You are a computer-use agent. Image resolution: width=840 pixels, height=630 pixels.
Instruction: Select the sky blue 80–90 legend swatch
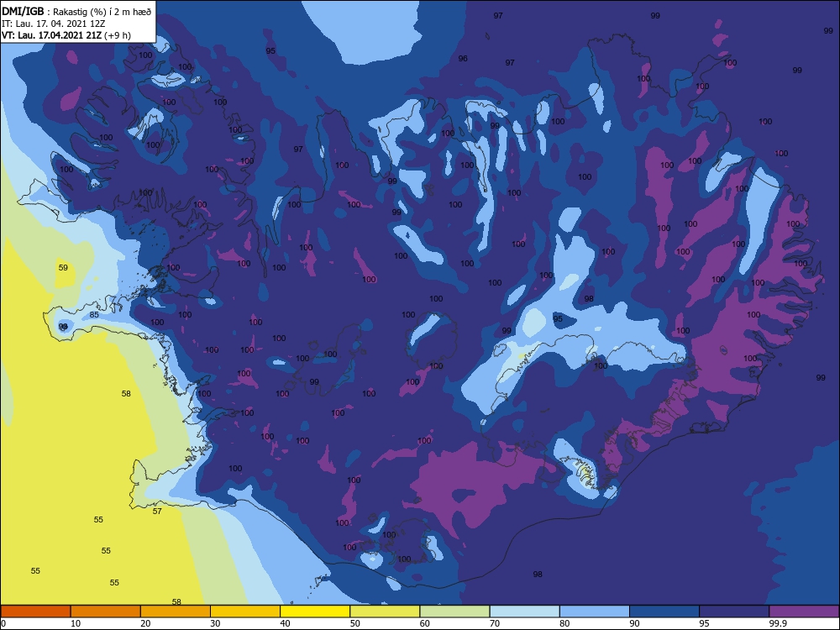click(595, 612)
